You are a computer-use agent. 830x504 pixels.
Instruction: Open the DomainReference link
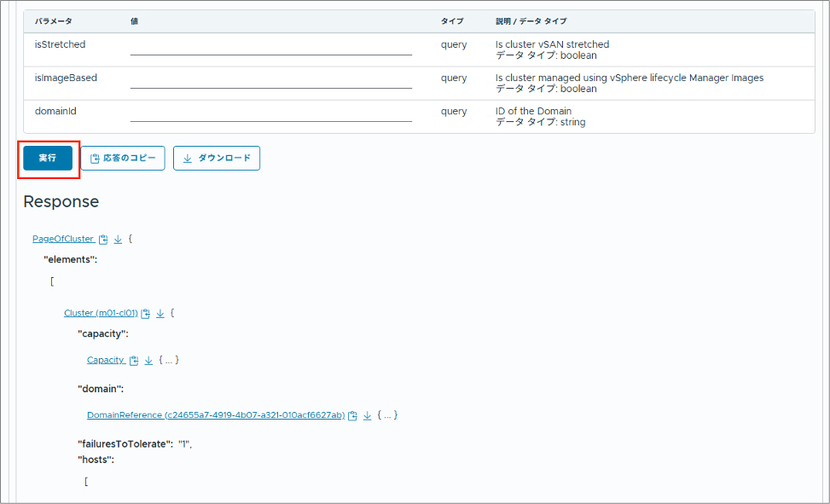216,415
